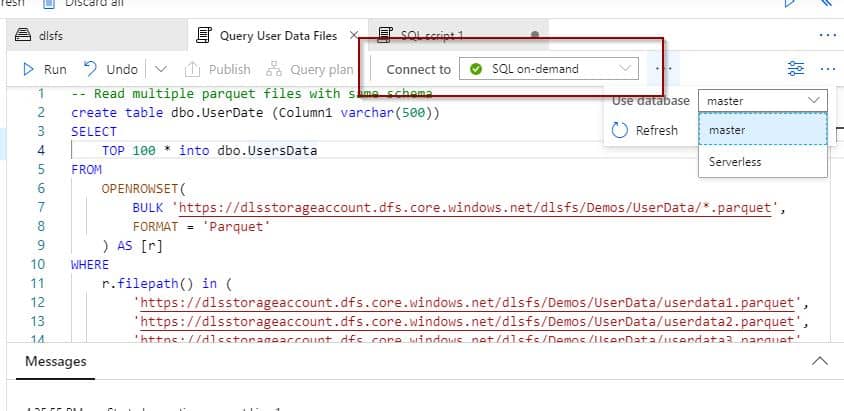
Task: Click the green connected status icon
Action: [475, 69]
